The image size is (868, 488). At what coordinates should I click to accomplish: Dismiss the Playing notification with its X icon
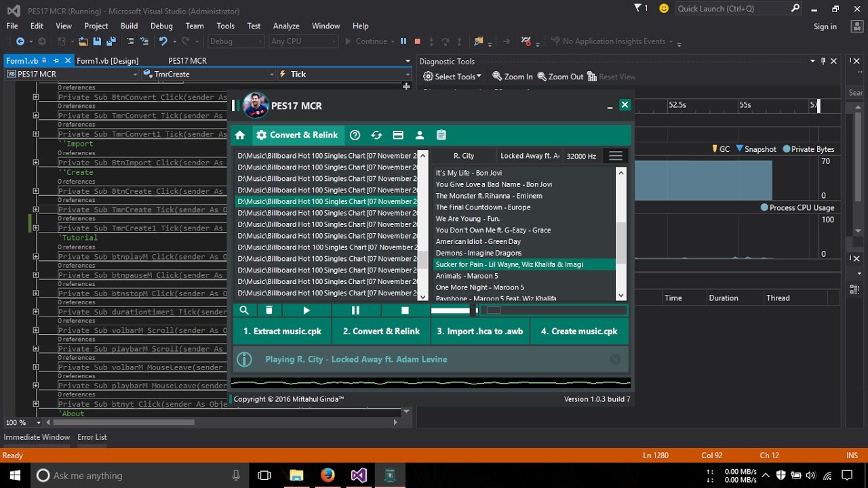(615, 359)
